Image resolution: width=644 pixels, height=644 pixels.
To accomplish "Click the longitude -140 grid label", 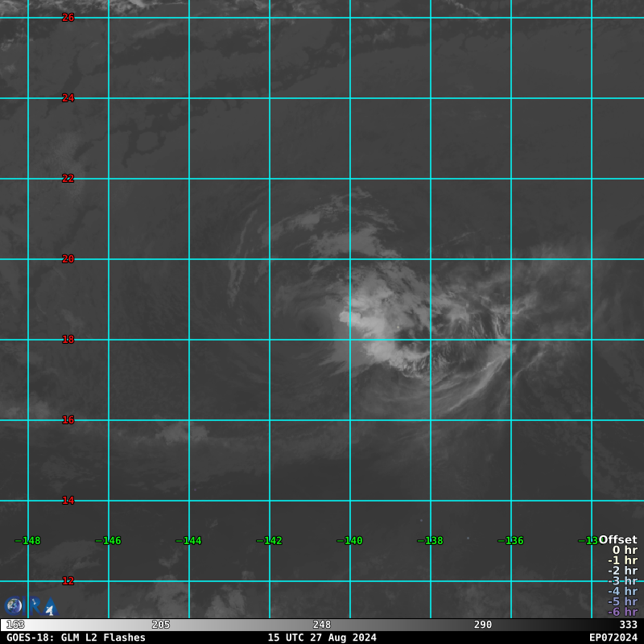I will point(350,541).
